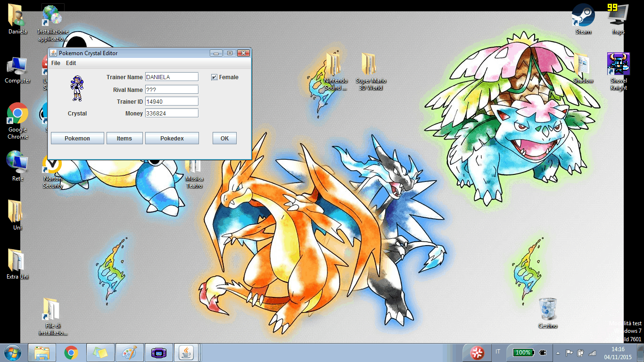Open Sticky Notes from the taskbar
The image size is (644, 362).
100,353
